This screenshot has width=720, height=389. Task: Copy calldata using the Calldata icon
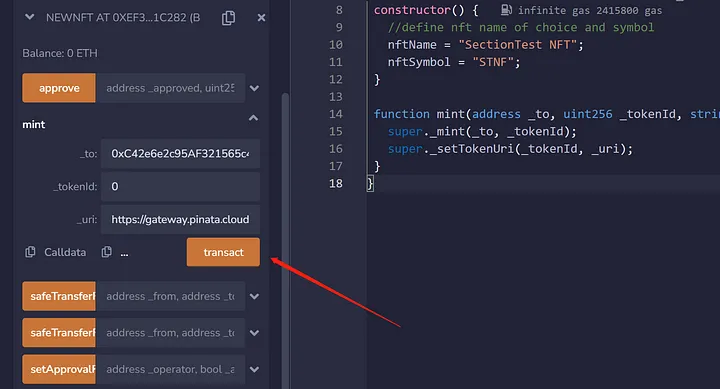(x=30, y=252)
